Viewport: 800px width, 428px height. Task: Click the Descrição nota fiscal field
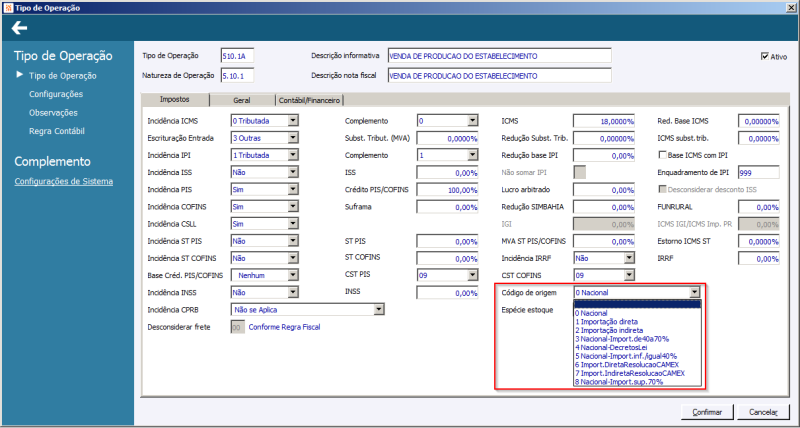coord(497,75)
